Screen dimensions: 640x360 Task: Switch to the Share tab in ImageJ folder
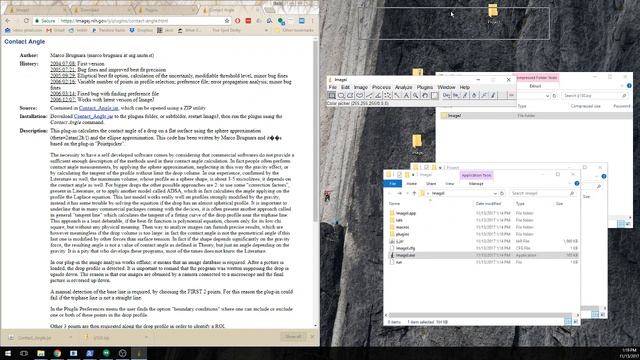pyautogui.click(x=431, y=184)
